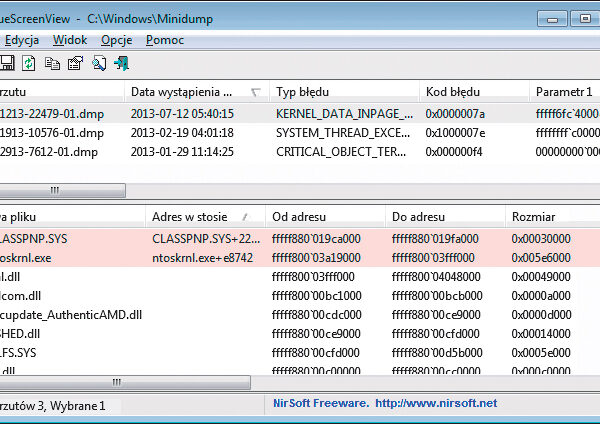Screen dimensions: 600x425
Task: Open the Edycja menu
Action: (x=22, y=40)
